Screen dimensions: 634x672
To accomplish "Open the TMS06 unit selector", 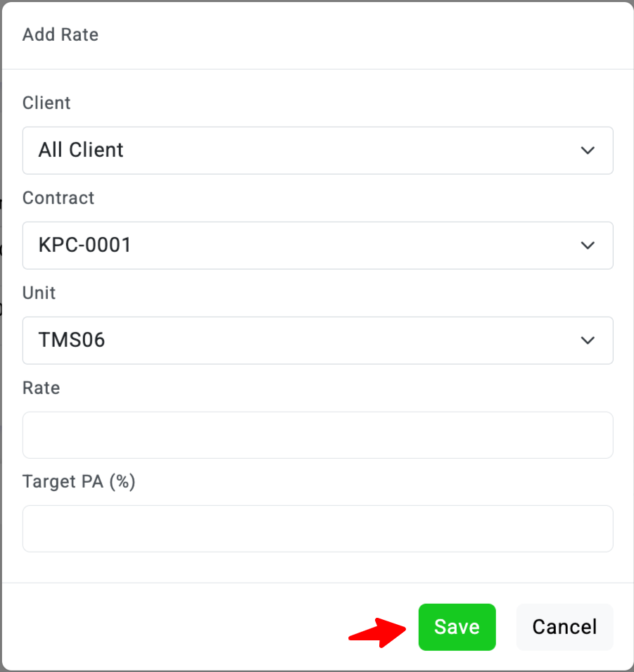I will [x=317, y=341].
